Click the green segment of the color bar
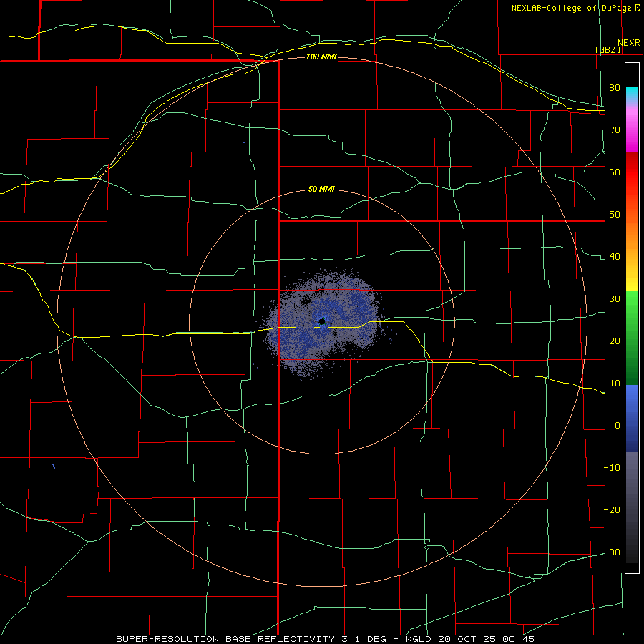The width and height of the screenshot is (644, 644). click(632, 338)
